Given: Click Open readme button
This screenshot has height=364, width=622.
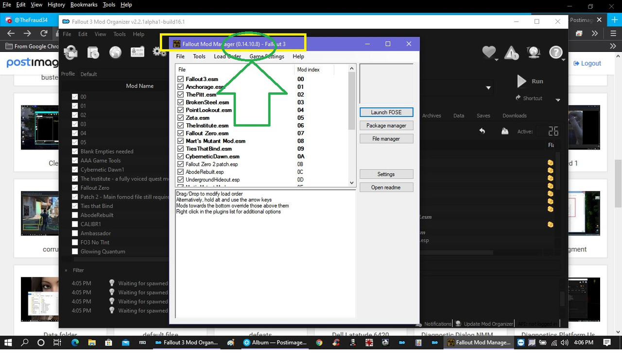Looking at the screenshot, I should [x=386, y=187].
